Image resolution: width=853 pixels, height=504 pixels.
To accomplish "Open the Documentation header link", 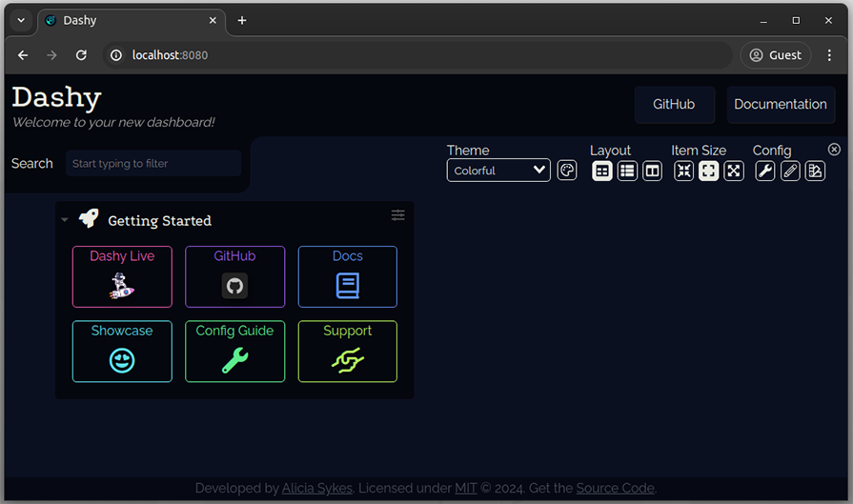I will 780,105.
